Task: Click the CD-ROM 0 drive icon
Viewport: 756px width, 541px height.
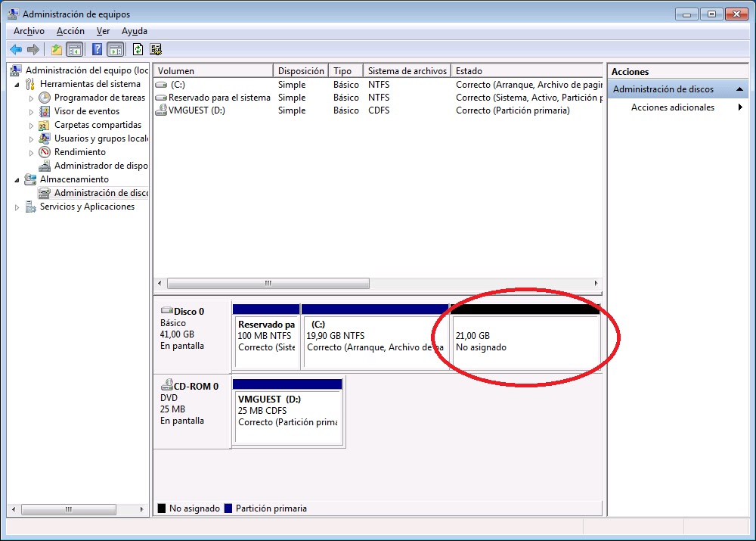Action: click(167, 384)
